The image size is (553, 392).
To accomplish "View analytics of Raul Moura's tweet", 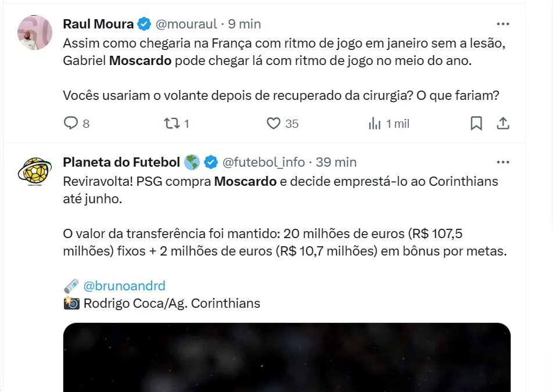I will pos(375,123).
